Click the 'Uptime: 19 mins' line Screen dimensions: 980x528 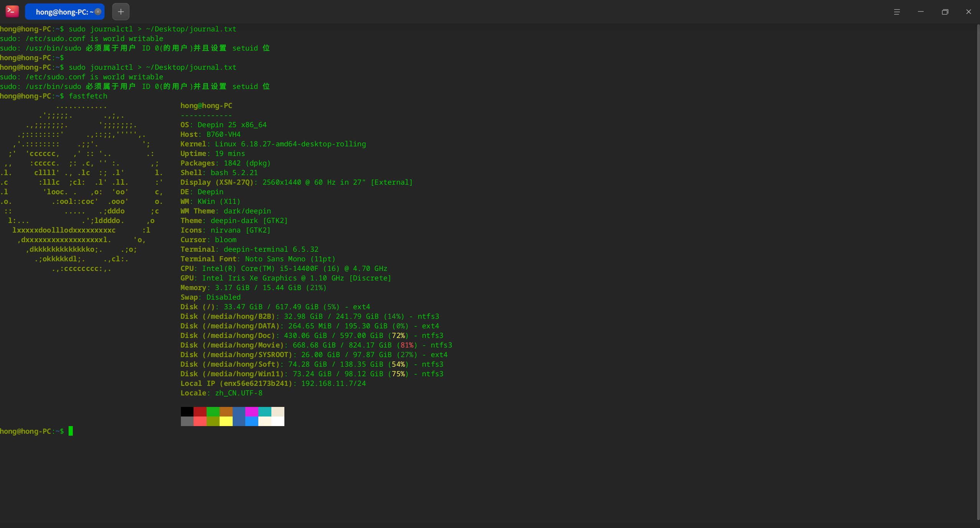(x=213, y=154)
